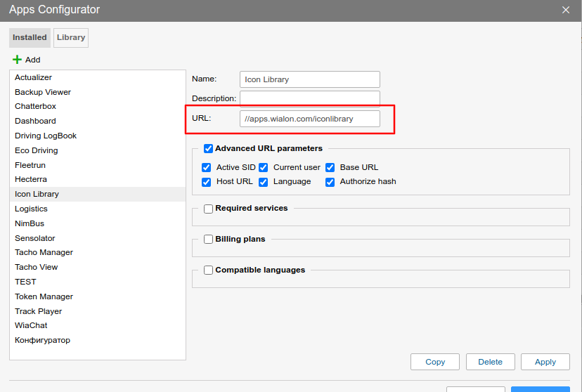Toggle the Base URL checkbox
Screen dimensions: 582x392
tap(330, 167)
